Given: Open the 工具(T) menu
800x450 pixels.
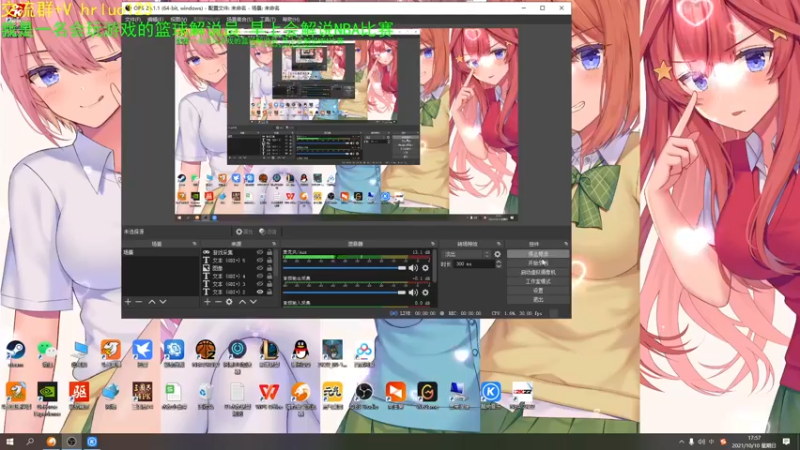Looking at the screenshot, I should pyautogui.click(x=267, y=19).
